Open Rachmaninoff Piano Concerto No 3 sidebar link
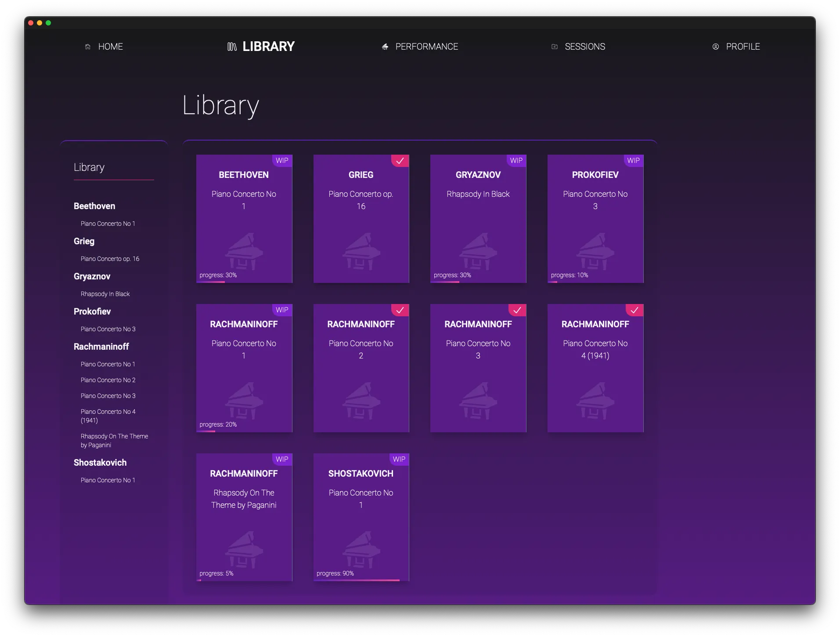840x637 pixels. (108, 396)
